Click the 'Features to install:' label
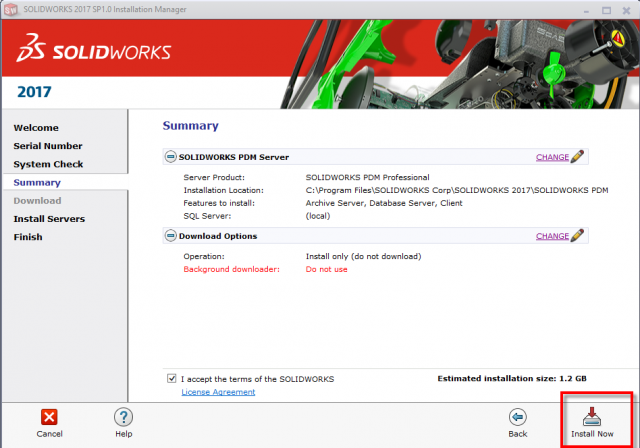This screenshot has width=640, height=448. click(x=219, y=203)
